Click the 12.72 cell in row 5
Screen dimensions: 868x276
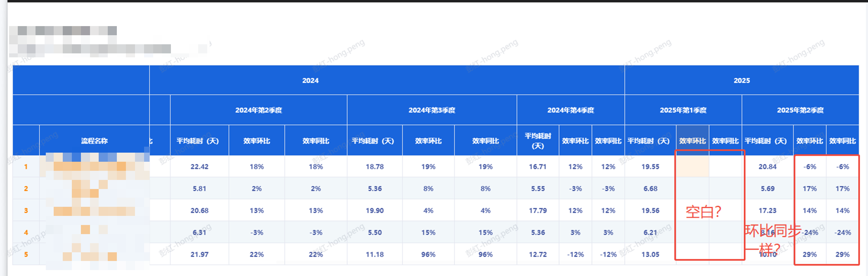click(538, 254)
